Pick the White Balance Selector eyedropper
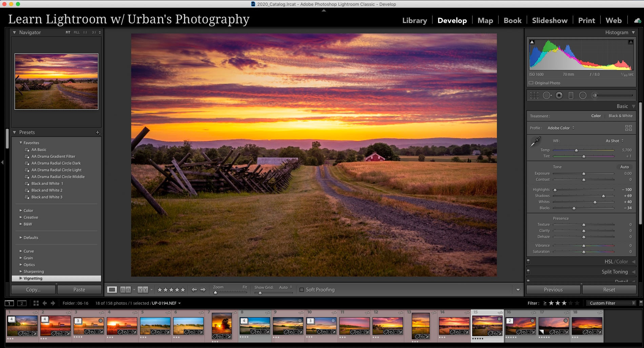This screenshot has width=644, height=348. coord(536,142)
